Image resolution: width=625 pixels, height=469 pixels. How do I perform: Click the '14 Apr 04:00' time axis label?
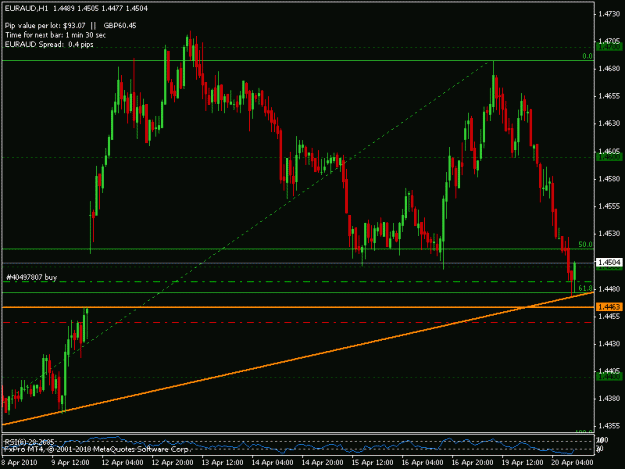pyautogui.click(x=272, y=462)
